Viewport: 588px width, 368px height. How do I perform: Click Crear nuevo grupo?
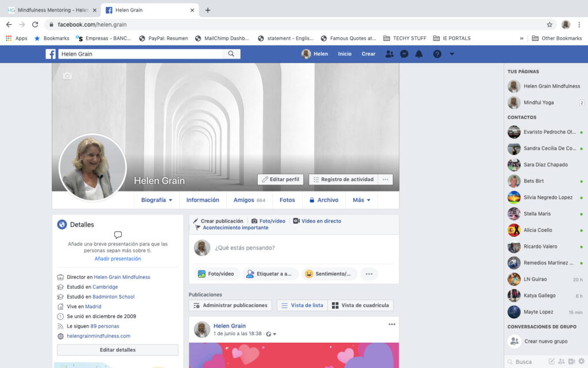click(546, 342)
